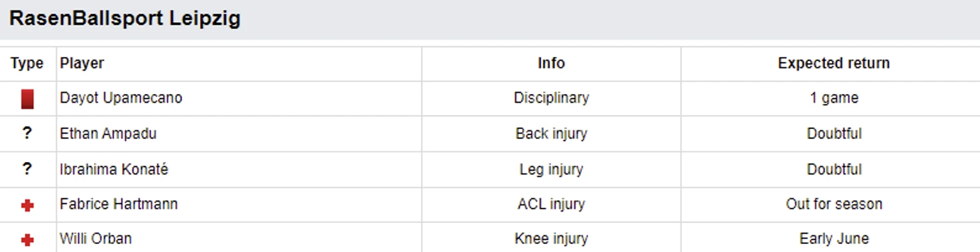
Task: Click the RasenBallsport Leipzig team heading
Action: 125,18
